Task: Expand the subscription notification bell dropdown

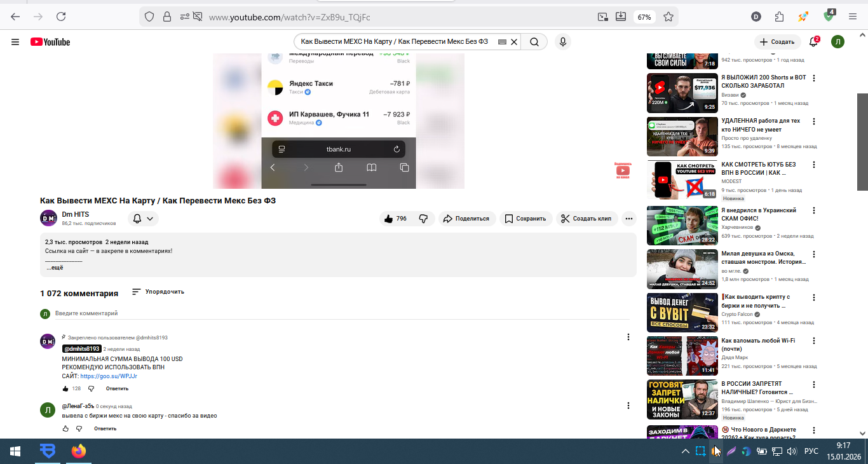Action: tap(143, 219)
